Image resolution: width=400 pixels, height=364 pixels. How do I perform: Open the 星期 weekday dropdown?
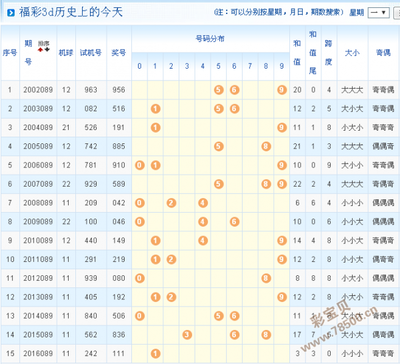[x=378, y=13]
